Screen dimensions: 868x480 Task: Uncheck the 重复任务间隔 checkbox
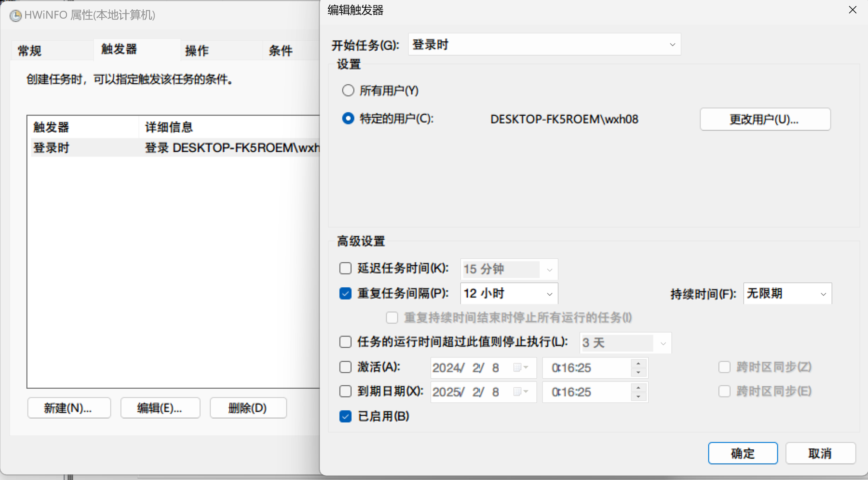[x=345, y=293]
